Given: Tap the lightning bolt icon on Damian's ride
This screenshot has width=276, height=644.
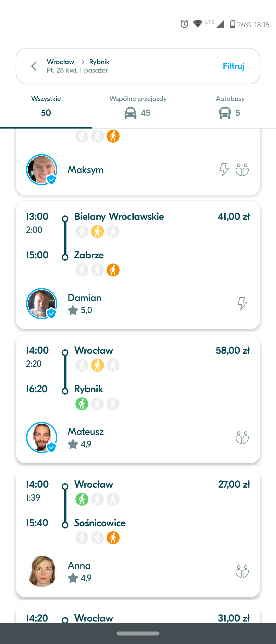Looking at the screenshot, I should point(242,304).
